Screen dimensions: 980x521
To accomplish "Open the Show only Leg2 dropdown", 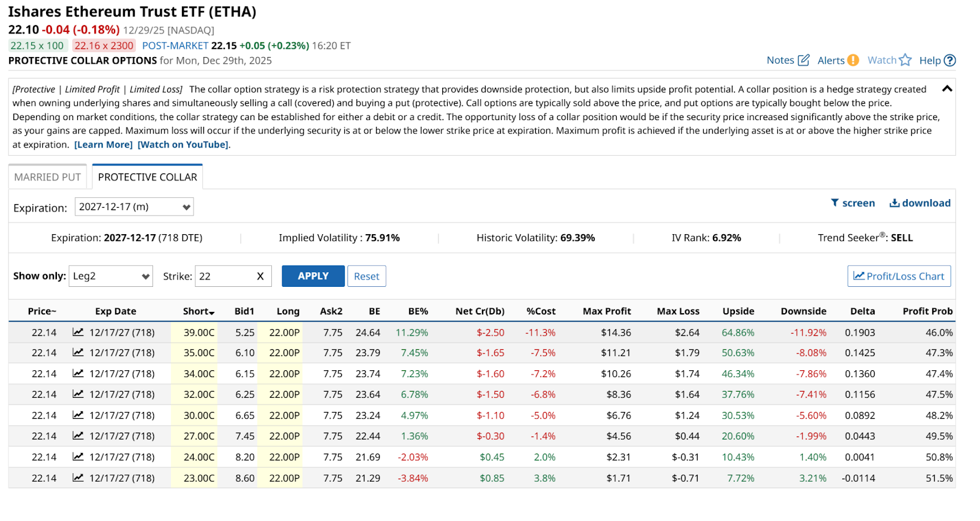I will tap(111, 276).
